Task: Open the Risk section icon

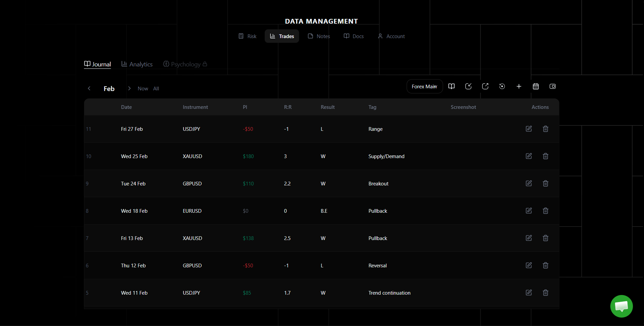Action: [x=241, y=36]
